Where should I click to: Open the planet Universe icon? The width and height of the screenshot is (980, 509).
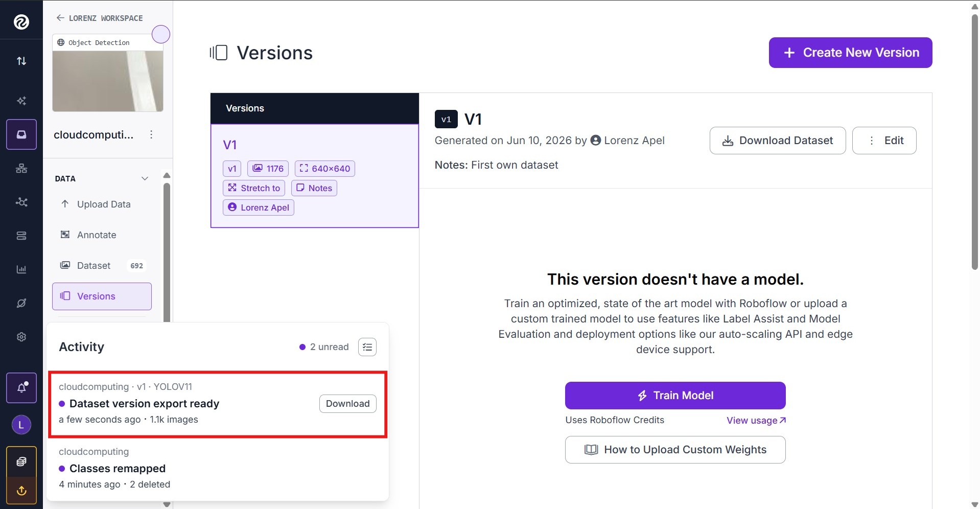21,303
